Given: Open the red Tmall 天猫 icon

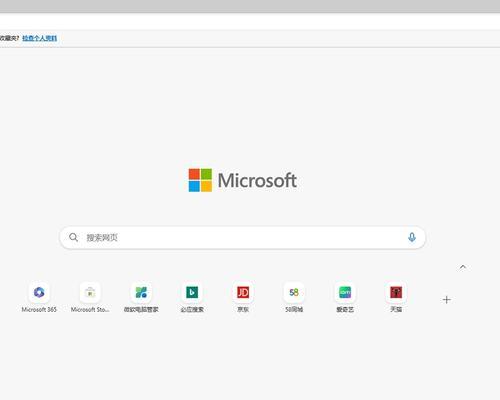Looking at the screenshot, I should click(396, 292).
